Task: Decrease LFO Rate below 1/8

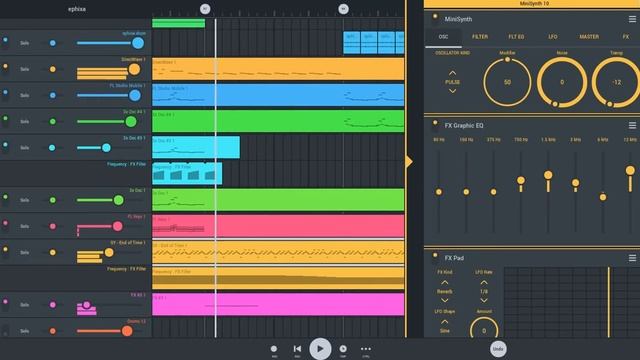Action: pyautogui.click(x=484, y=300)
